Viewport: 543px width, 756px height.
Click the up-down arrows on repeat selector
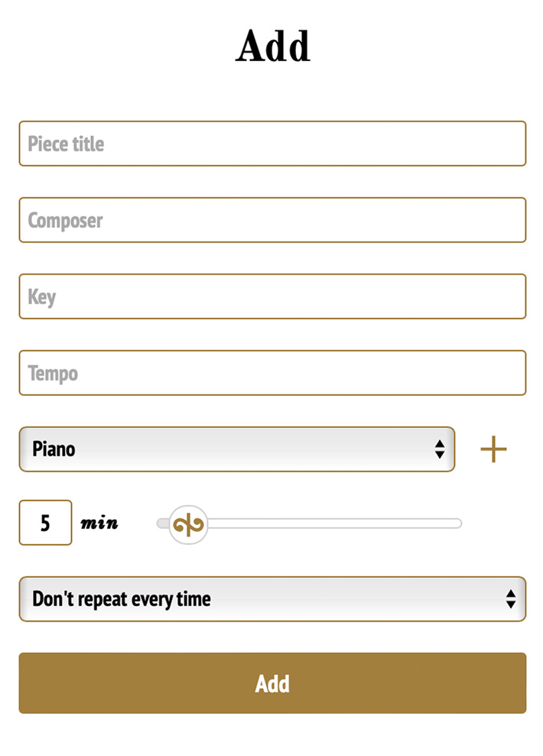(510, 599)
